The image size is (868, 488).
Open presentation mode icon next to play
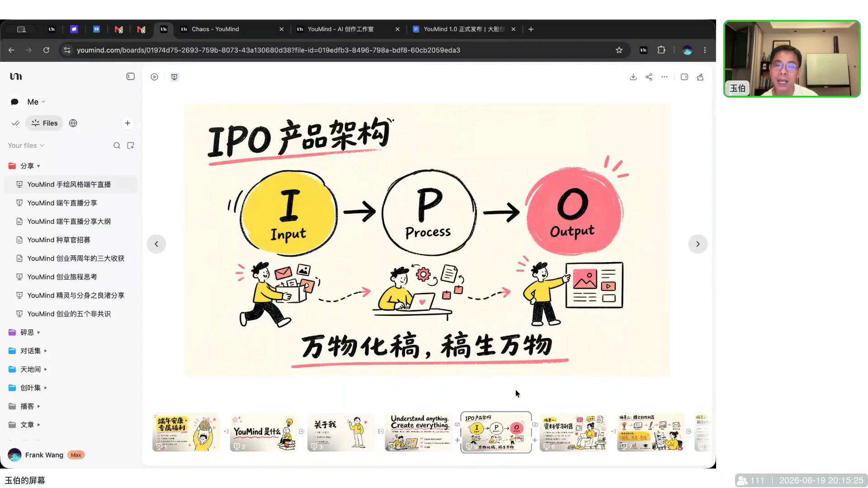pyautogui.click(x=174, y=77)
